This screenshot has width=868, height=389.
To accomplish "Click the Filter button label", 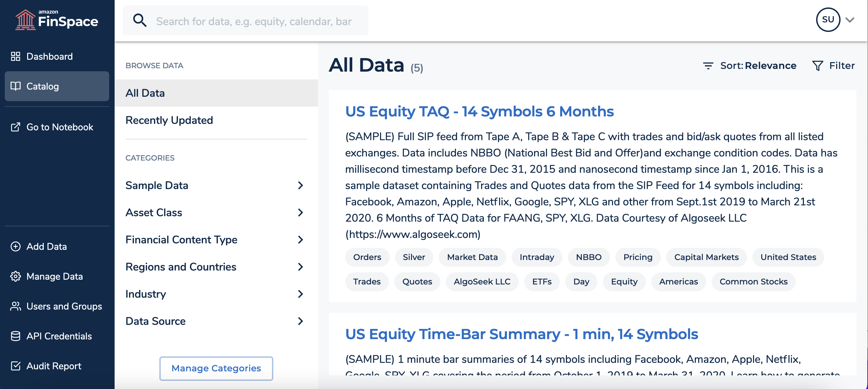I will click(842, 66).
